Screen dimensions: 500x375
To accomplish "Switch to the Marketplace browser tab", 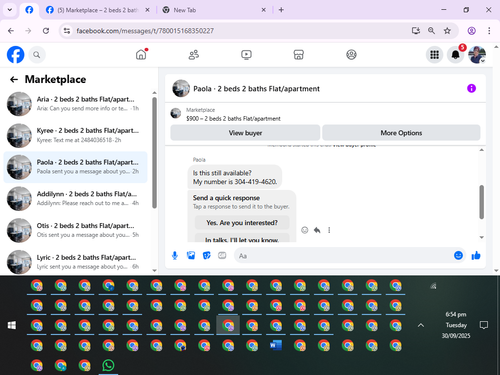I will click(98, 10).
